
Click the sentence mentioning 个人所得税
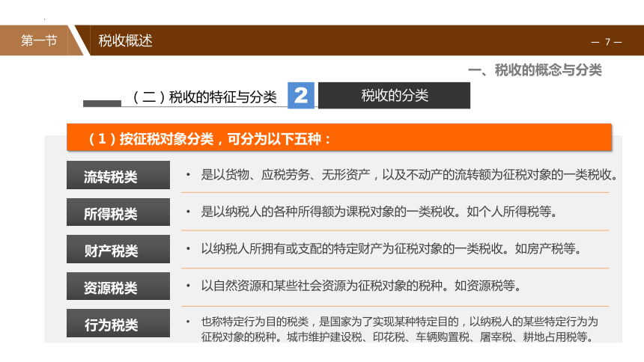pos(379,212)
